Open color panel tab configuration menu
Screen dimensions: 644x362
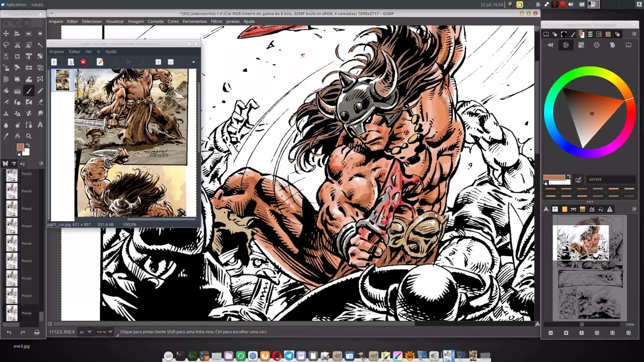pos(634,34)
